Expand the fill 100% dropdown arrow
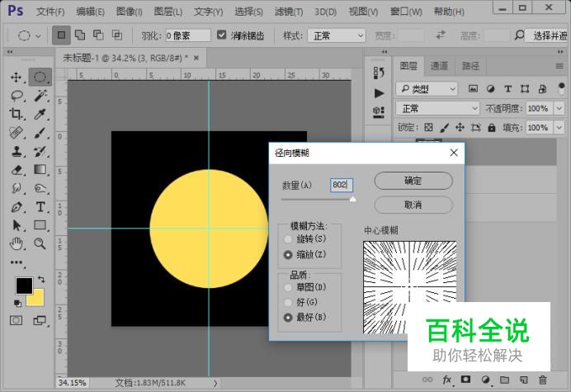The width and height of the screenshot is (571, 392). click(x=559, y=128)
